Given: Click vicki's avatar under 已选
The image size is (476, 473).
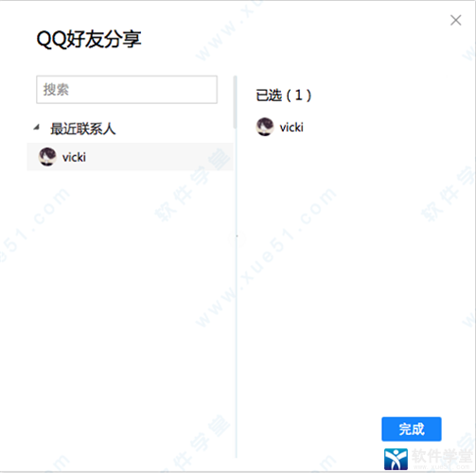Looking at the screenshot, I should point(265,127).
